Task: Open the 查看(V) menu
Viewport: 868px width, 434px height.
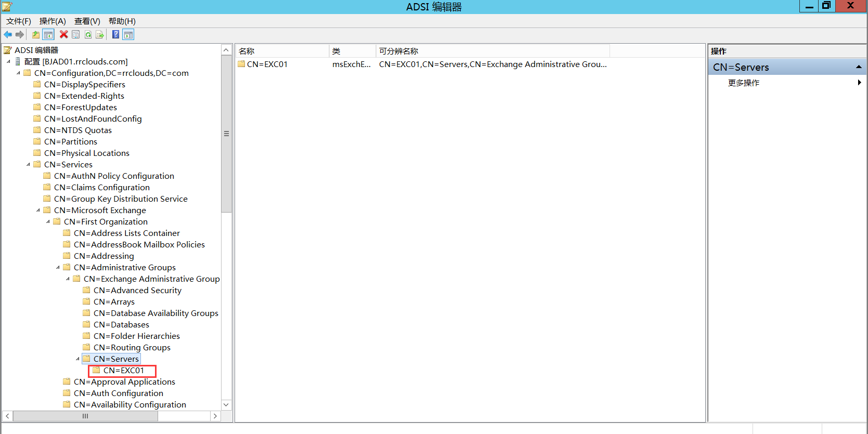Action: (x=87, y=21)
